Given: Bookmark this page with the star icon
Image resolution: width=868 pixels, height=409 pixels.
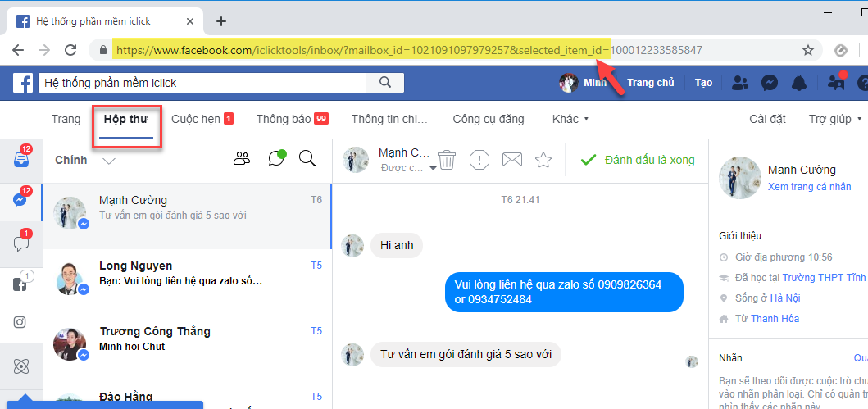Looking at the screenshot, I should [808, 50].
